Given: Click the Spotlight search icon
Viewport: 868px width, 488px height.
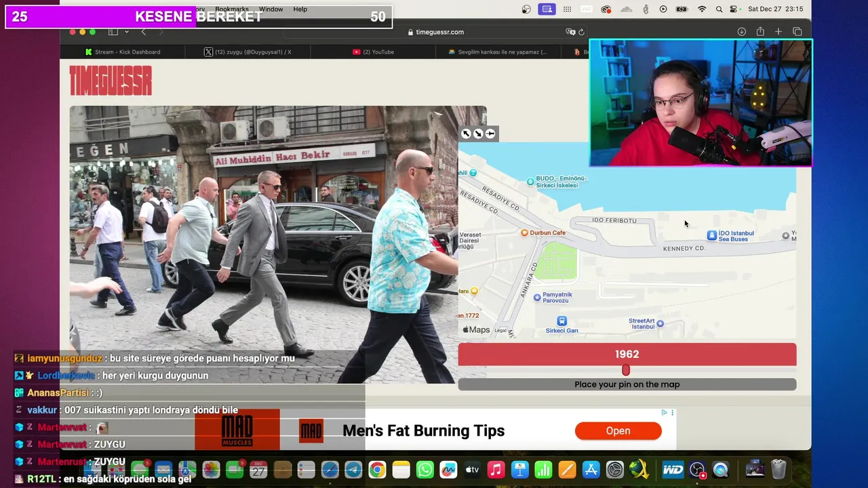Looking at the screenshot, I should [x=719, y=9].
